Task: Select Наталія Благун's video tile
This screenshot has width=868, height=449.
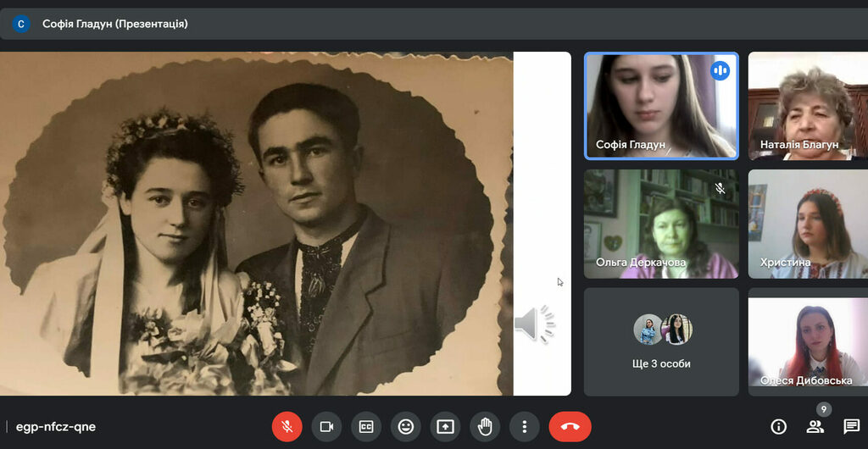Action: (807, 106)
